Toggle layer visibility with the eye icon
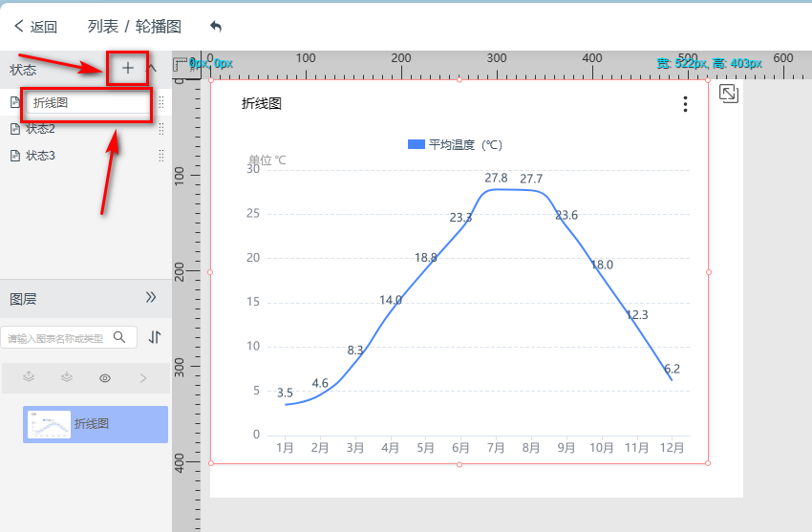The image size is (812, 532). tap(105, 378)
